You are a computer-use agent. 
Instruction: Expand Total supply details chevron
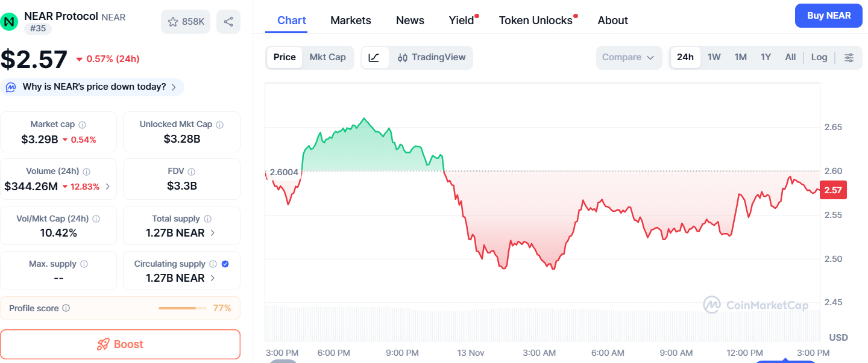[213, 233]
